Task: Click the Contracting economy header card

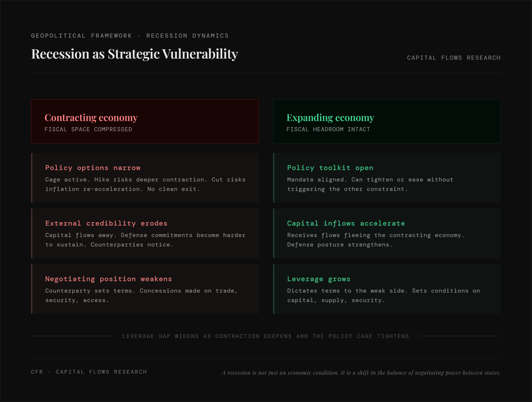Action: pyautogui.click(x=145, y=121)
